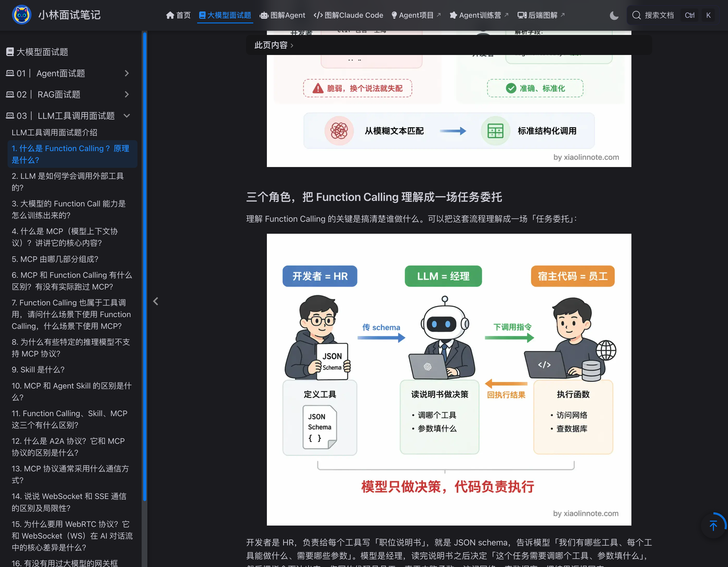This screenshot has height=567, width=728.
Task: Click the 小林面试笔记 cat logo
Action: (22, 15)
